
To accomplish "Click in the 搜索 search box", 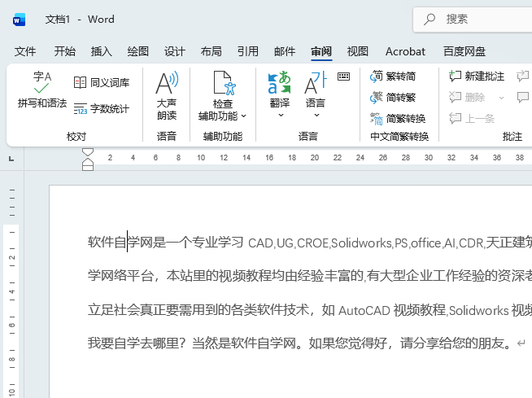I will pos(473,20).
